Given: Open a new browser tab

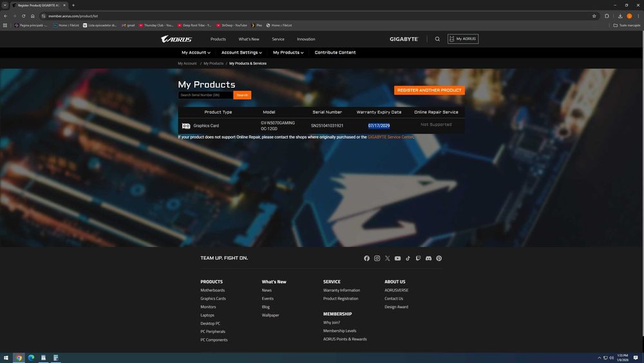Looking at the screenshot, I should [73, 5].
